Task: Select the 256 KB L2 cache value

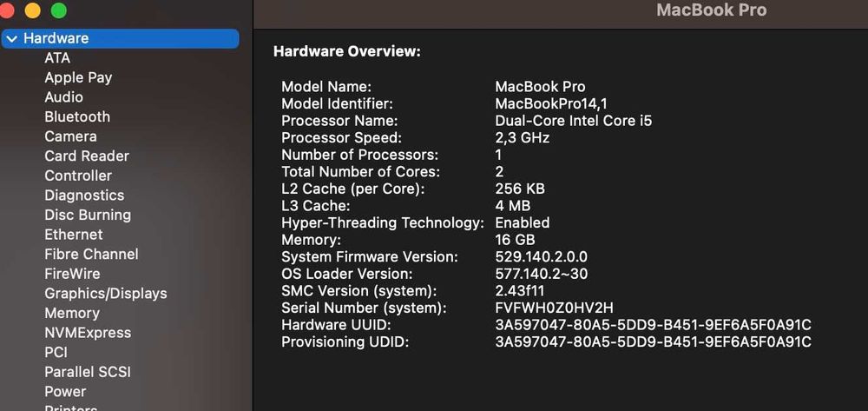Action: tap(520, 189)
